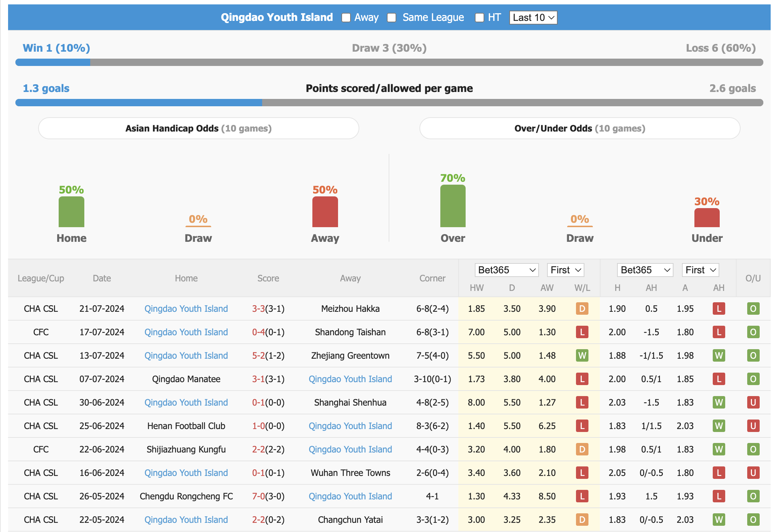The width and height of the screenshot is (778, 532).
Task: Click the win/draw/loss percentage bar
Action: tap(389, 62)
